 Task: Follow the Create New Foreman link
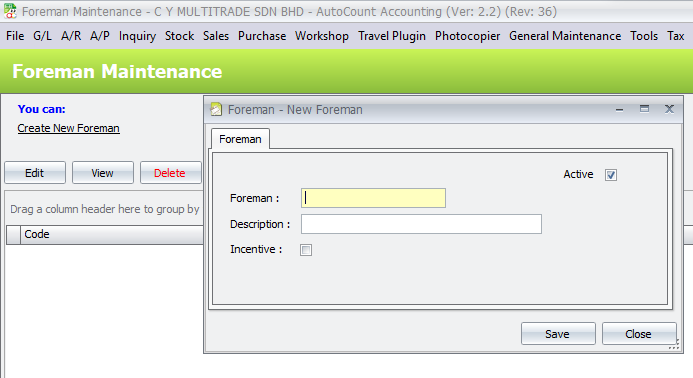pyautogui.click(x=69, y=128)
